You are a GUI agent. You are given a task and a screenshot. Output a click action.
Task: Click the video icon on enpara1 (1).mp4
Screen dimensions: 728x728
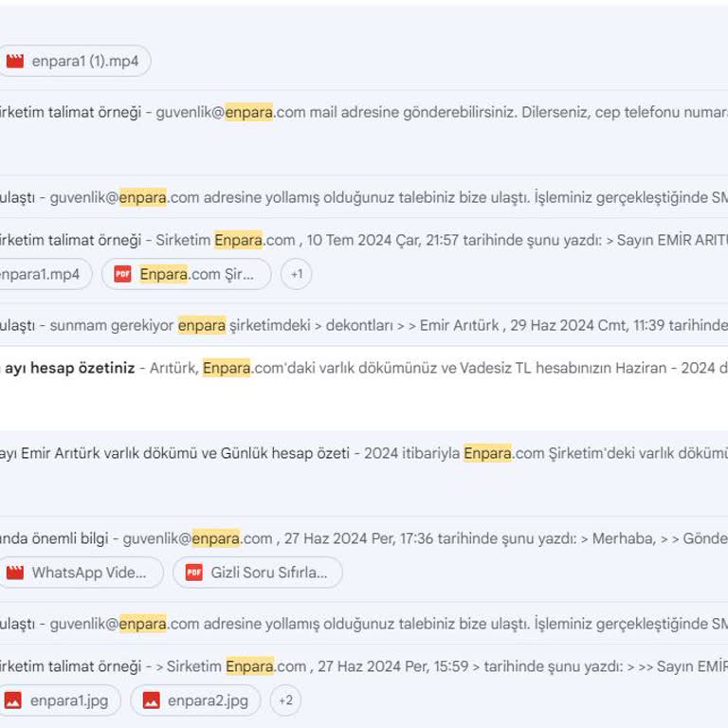click(x=15, y=61)
